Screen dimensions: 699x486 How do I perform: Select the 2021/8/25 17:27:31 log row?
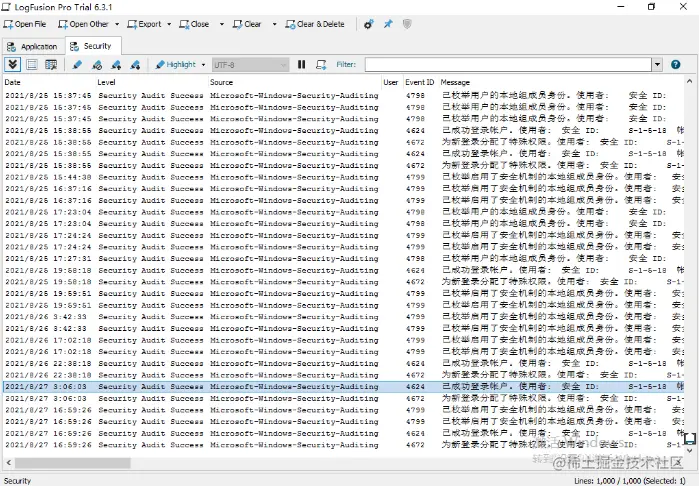pos(343,259)
